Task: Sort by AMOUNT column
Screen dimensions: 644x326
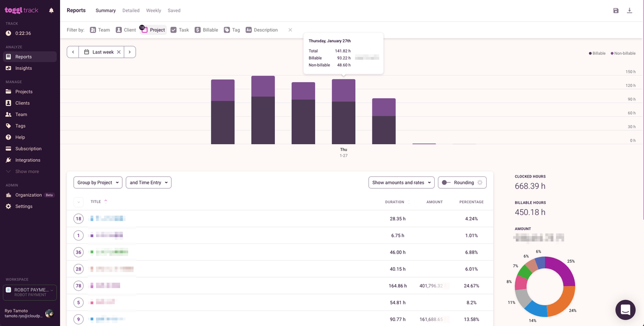Action: (x=434, y=202)
